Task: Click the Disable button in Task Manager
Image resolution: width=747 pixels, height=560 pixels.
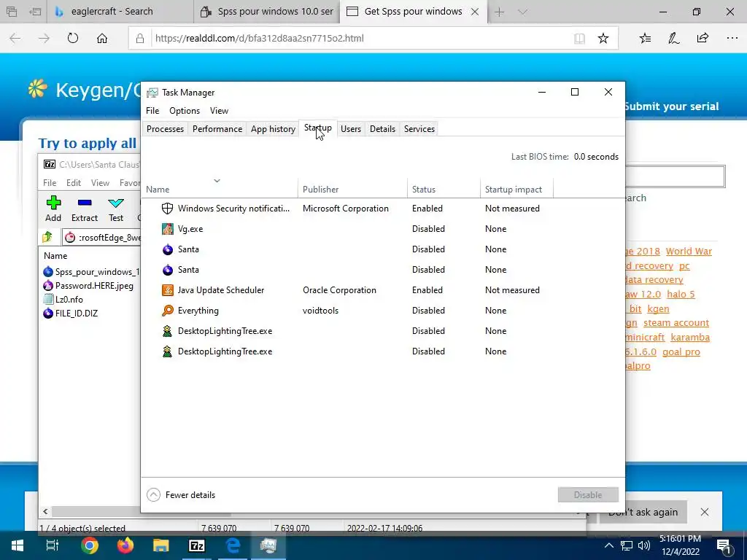Action: pos(588,495)
